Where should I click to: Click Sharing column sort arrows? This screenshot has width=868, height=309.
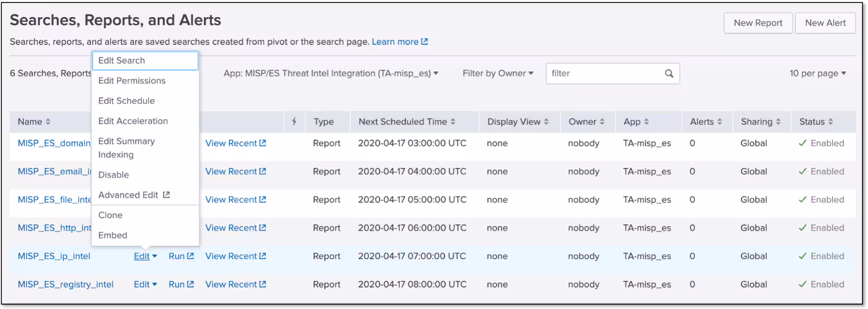point(778,122)
